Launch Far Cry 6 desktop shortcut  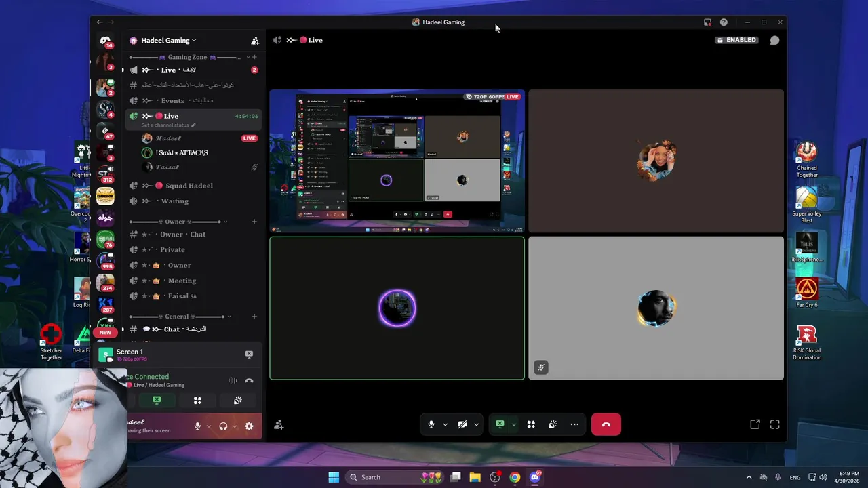pyautogui.click(x=807, y=292)
